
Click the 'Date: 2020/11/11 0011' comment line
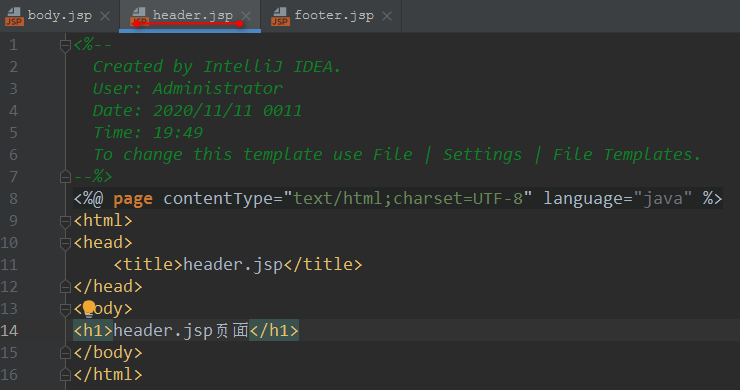197,110
